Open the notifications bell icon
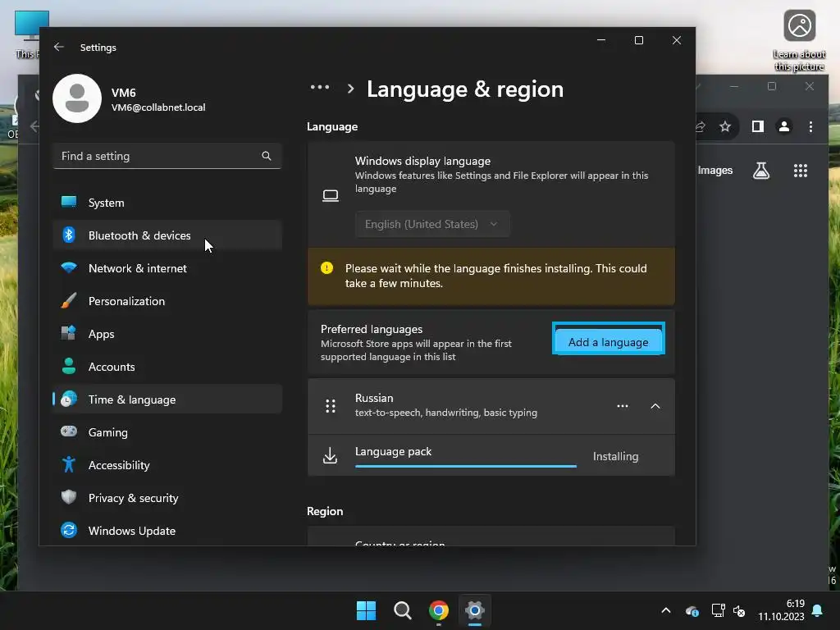This screenshot has width=840, height=630. click(x=818, y=610)
